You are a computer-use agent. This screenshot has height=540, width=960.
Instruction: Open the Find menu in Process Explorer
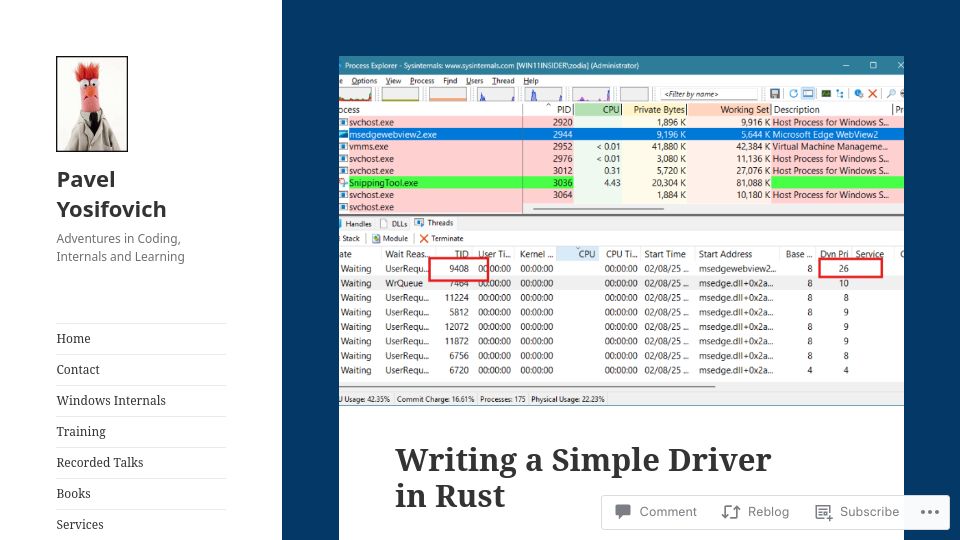[x=450, y=81]
